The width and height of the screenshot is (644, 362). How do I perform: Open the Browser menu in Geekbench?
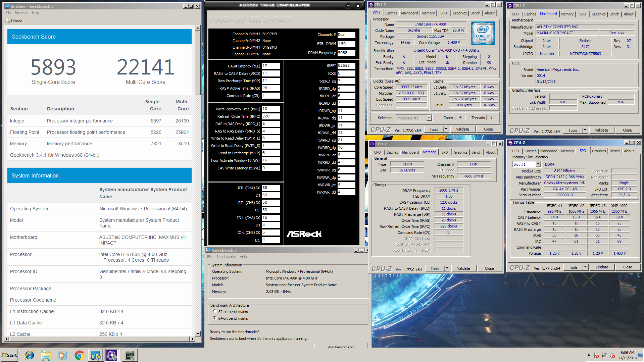coord(21,13)
